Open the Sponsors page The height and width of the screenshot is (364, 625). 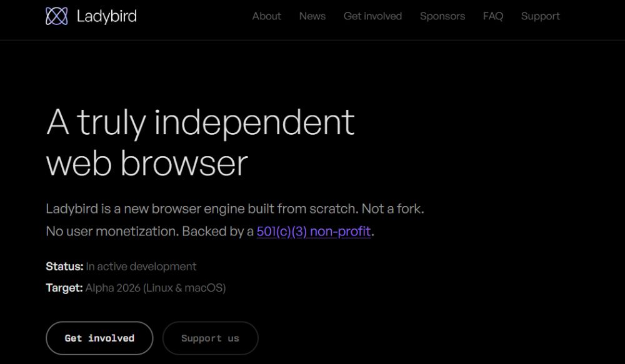click(442, 16)
